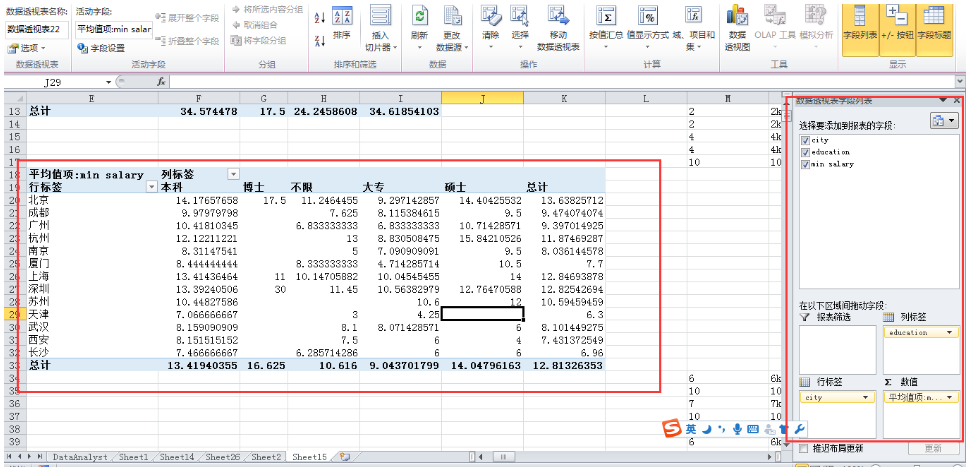
Task: Uncheck the education field checkbox
Action: [x=805, y=152]
